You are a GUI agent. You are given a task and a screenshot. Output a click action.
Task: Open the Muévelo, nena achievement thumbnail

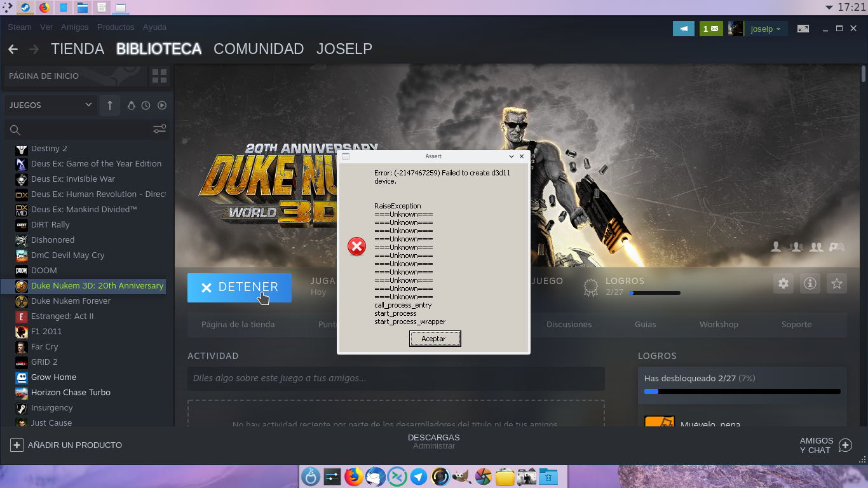click(660, 421)
